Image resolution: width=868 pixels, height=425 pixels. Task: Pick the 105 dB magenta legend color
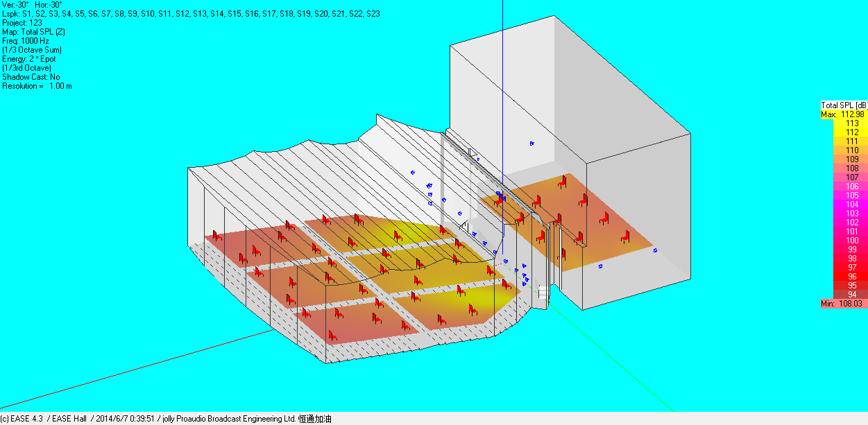coord(844,196)
